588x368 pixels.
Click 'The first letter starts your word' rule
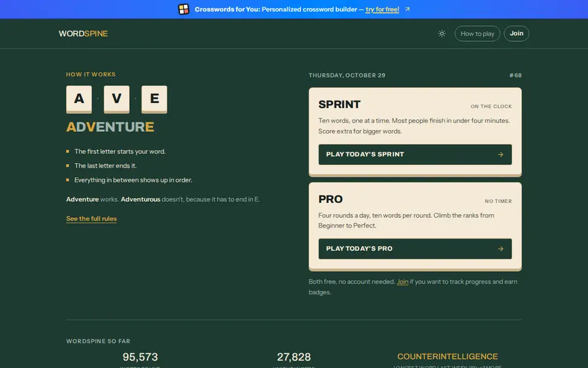(x=120, y=151)
